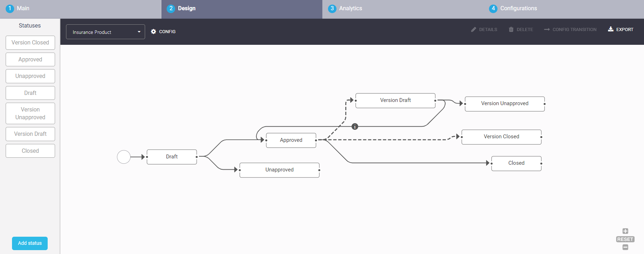644x254 pixels.
Task: Select the Version Unapproved diagram node
Action: (x=505, y=104)
